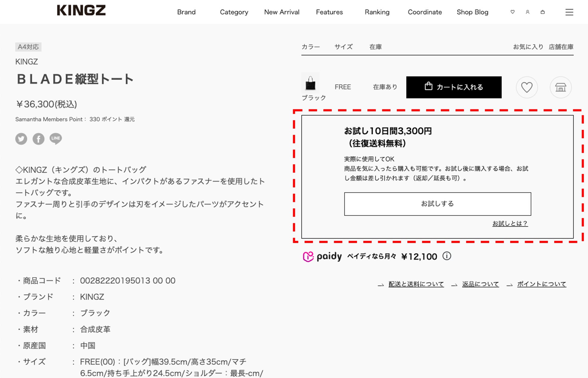
Task: Add item to favorites heart button
Action: pyautogui.click(x=527, y=88)
